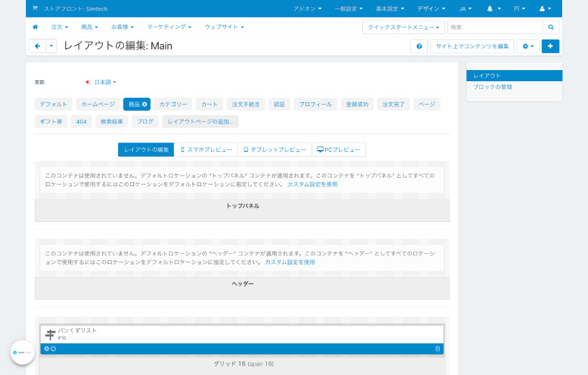Image resolution: width=588 pixels, height=375 pixels.
Task: Select the プロフィール location tab
Action: pos(315,104)
